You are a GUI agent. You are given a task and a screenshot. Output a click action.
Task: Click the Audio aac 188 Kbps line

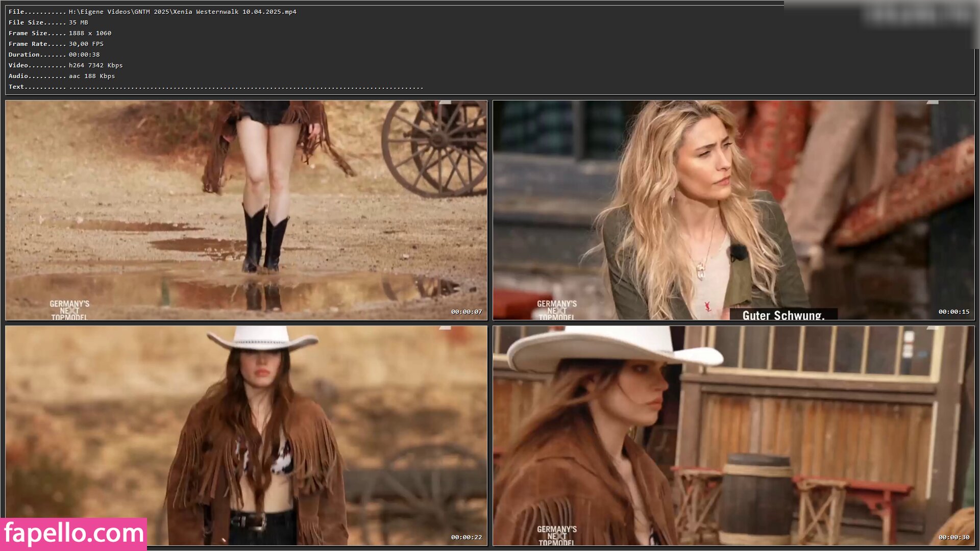pyautogui.click(x=62, y=76)
